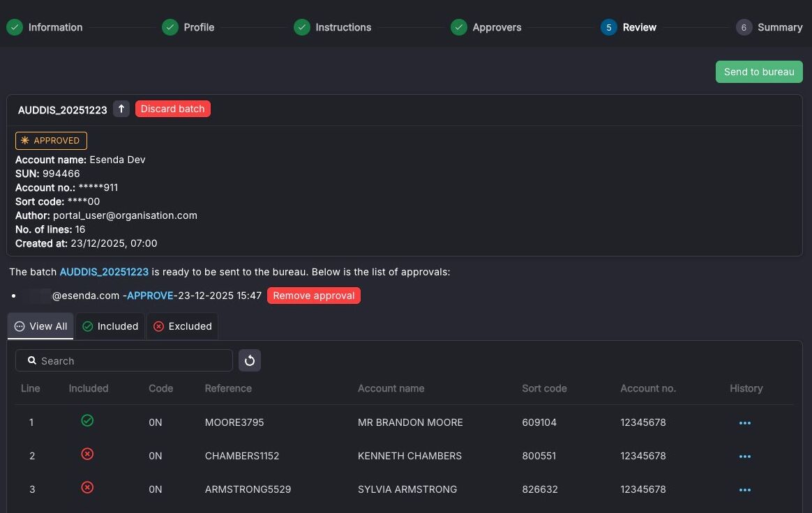Click the refresh icon next to Search
The height and width of the screenshot is (513, 812).
pyautogui.click(x=250, y=360)
